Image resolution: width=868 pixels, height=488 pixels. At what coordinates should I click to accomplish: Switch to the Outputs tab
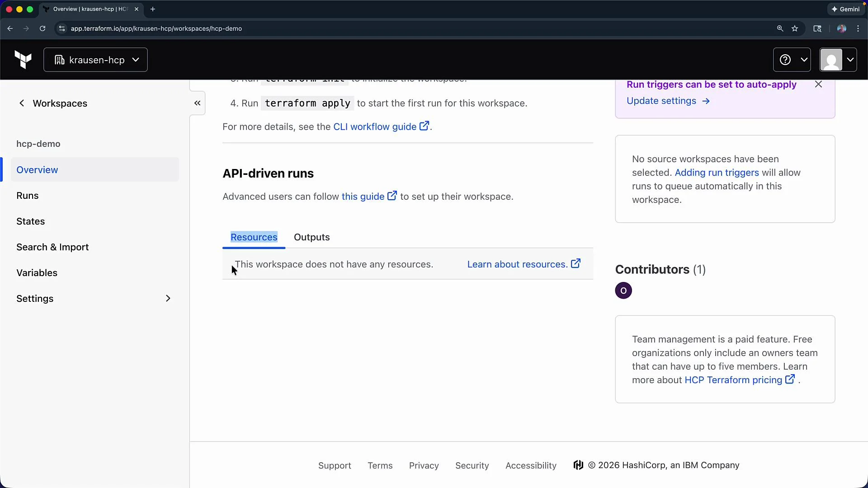(x=312, y=237)
